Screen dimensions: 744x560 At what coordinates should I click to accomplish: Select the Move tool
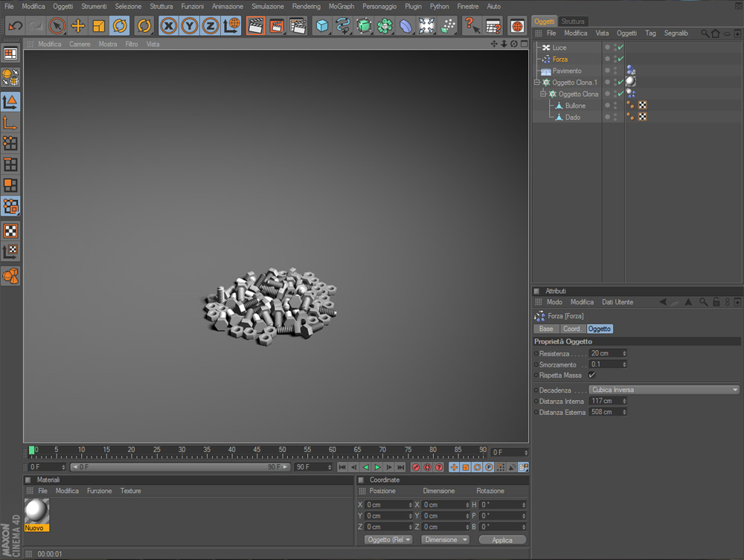[x=78, y=26]
